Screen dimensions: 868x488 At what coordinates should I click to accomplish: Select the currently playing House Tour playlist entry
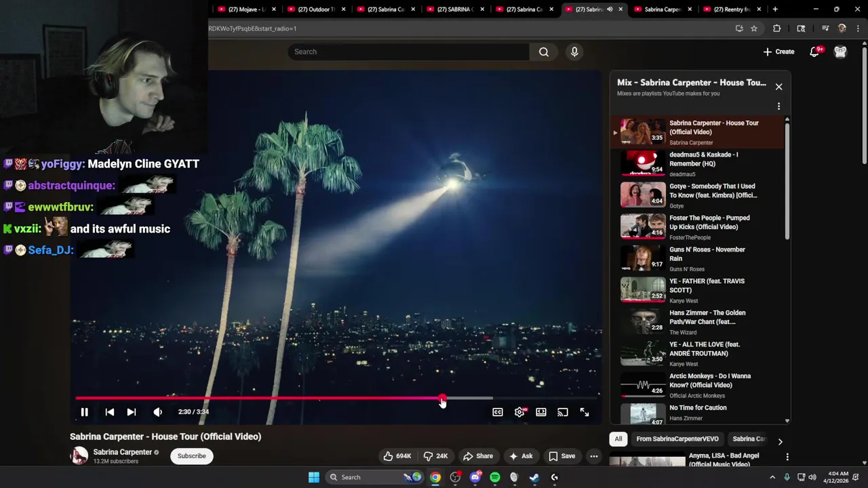tap(698, 132)
